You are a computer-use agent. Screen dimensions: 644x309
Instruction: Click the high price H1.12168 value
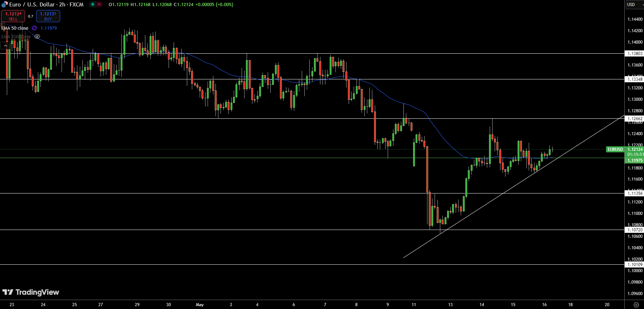coord(140,5)
